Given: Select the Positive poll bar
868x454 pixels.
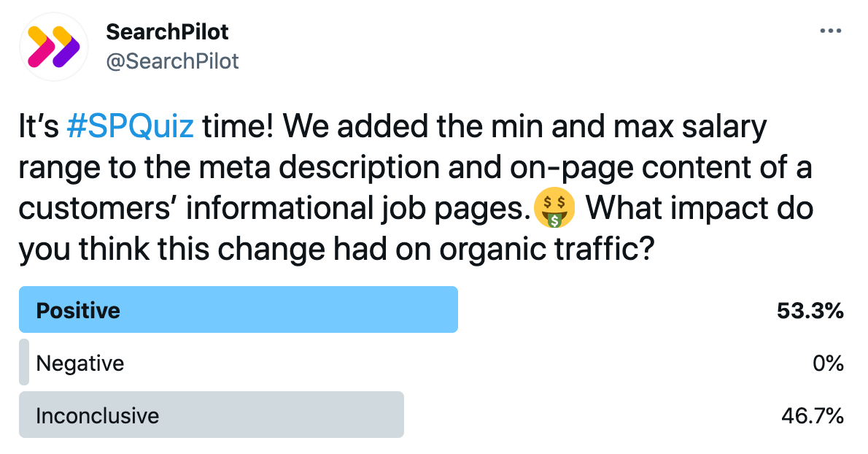Looking at the screenshot, I should tap(239, 309).
